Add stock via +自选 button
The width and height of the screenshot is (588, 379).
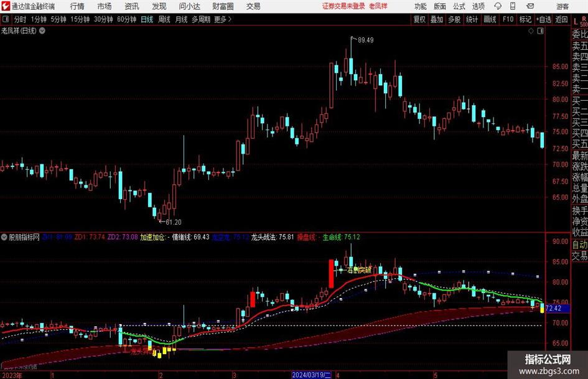click(544, 19)
